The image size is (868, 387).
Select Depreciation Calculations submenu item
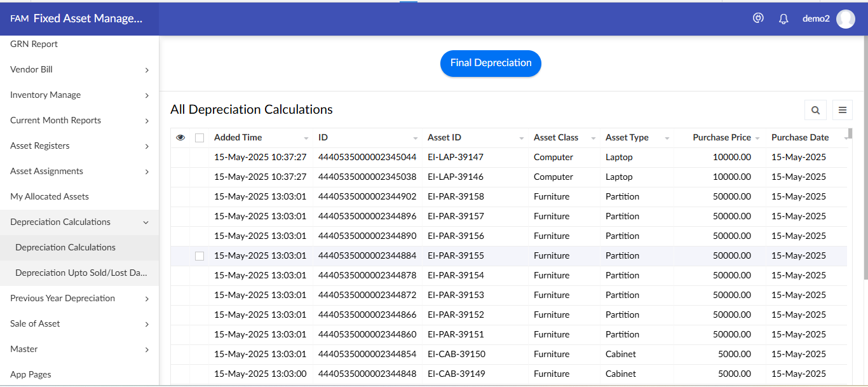pyautogui.click(x=65, y=247)
